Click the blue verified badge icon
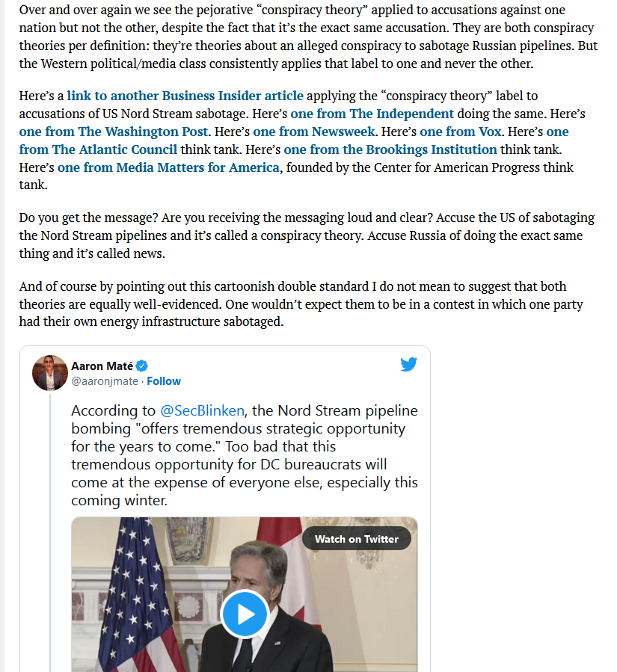The image size is (617, 672). pos(142,366)
